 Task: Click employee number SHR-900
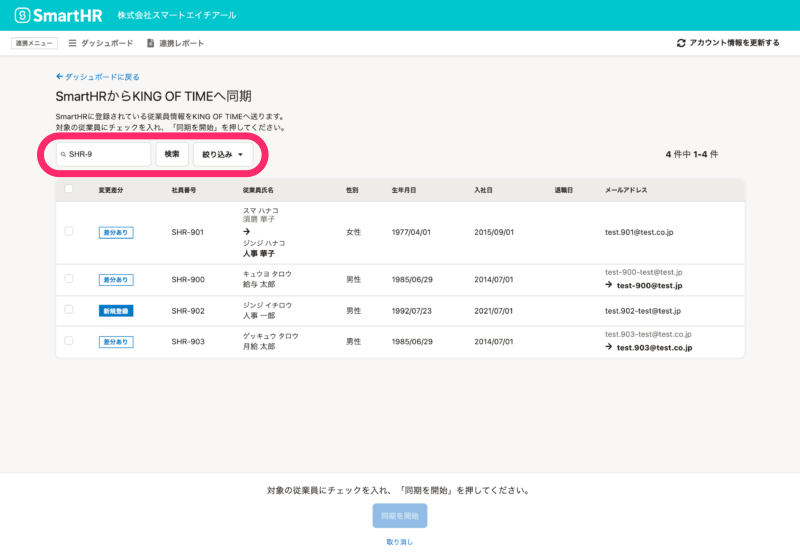pos(188,280)
